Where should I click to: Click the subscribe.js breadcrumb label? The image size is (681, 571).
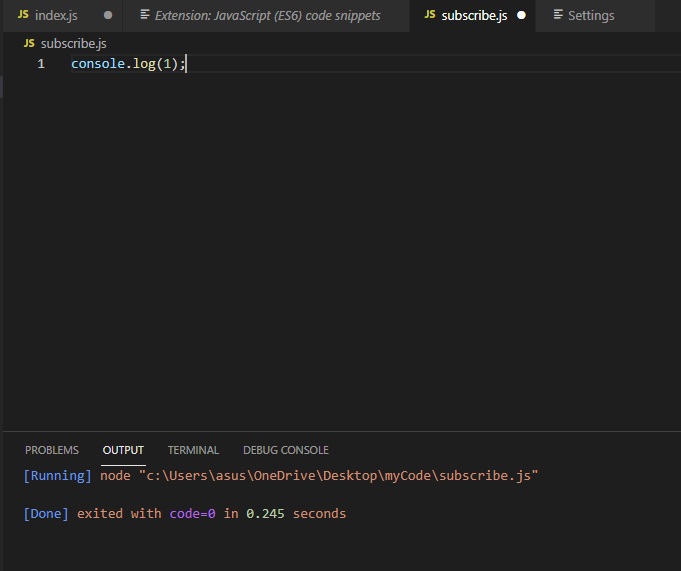tap(73, 43)
